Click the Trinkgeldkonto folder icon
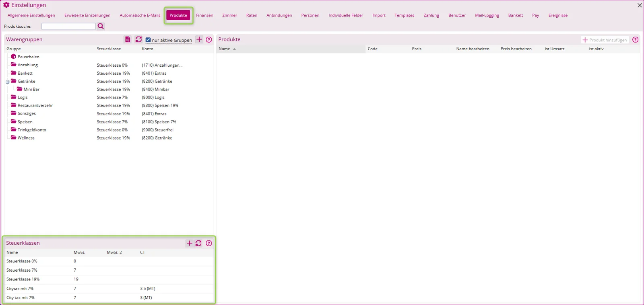Screen dimensions: 644x305 [x=13, y=129]
